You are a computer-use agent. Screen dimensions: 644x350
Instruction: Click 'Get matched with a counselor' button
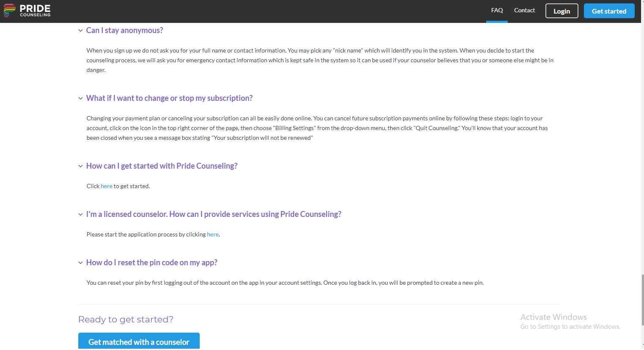point(139,342)
